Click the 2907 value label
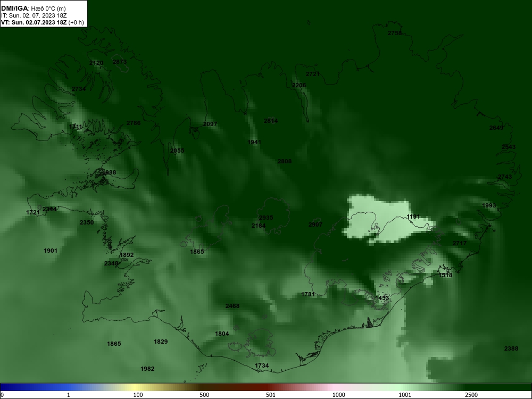This screenshot has height=399, width=532. coord(315,225)
